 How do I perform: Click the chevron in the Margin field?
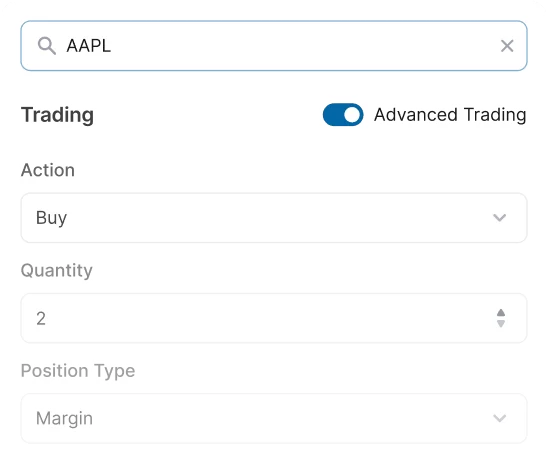pyautogui.click(x=499, y=418)
